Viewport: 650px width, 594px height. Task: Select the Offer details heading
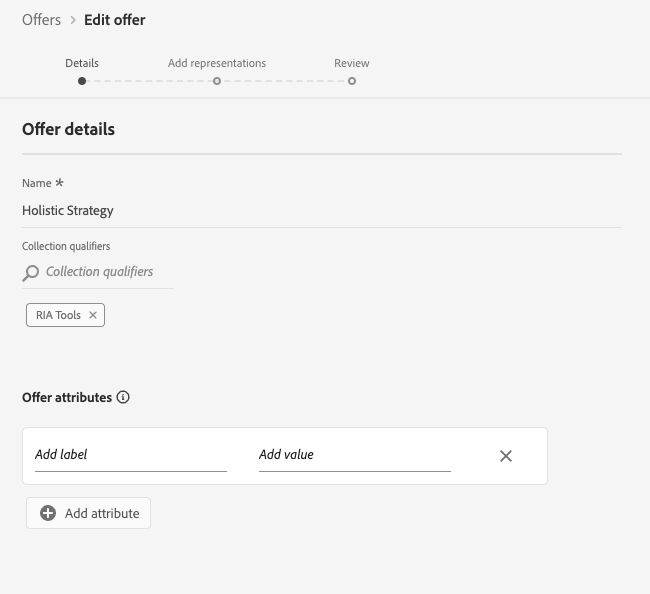tap(68, 129)
